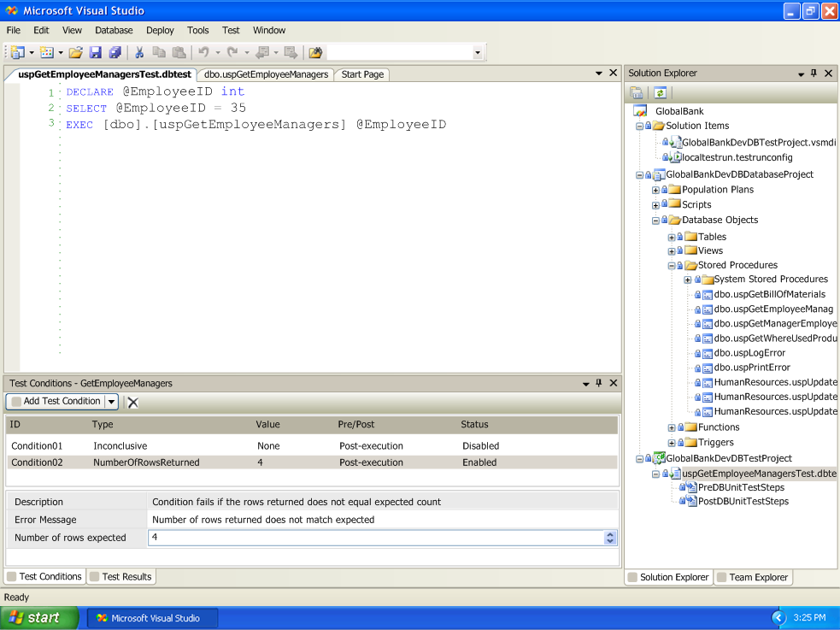The width and height of the screenshot is (840, 630).
Task: Switch to the Test Results tab
Action: click(121, 576)
